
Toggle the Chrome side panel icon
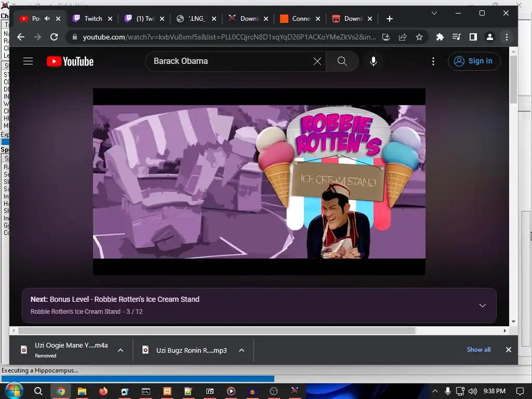473,37
